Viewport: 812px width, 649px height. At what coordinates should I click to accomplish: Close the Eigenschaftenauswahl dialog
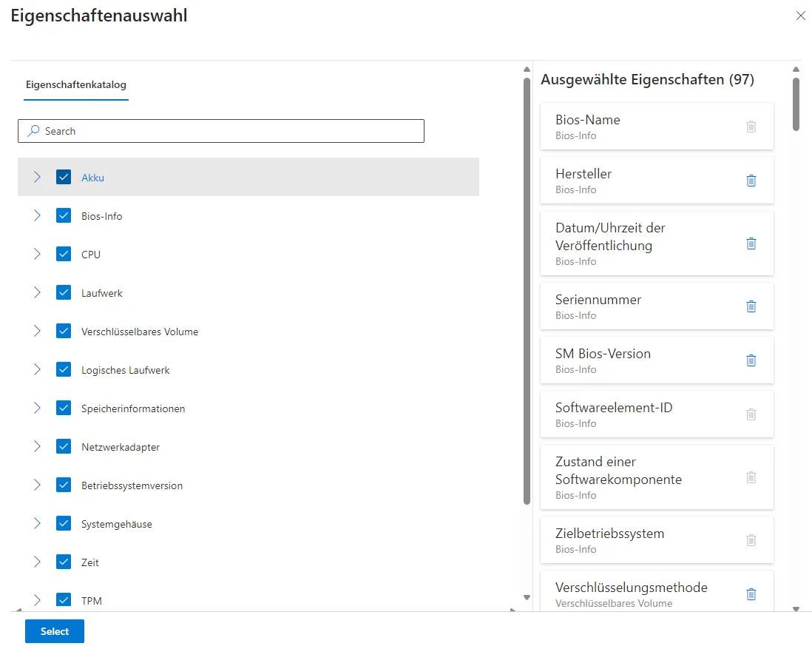click(x=800, y=16)
